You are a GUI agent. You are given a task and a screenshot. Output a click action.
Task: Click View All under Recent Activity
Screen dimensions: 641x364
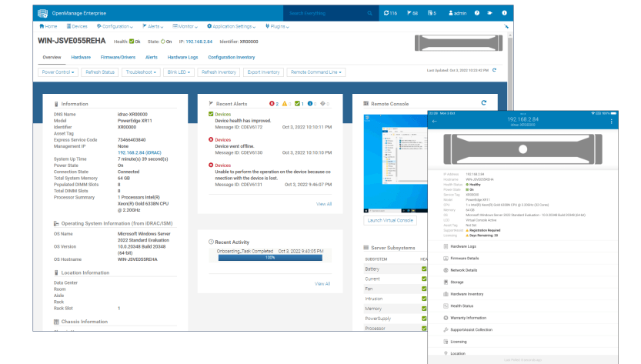point(322,284)
